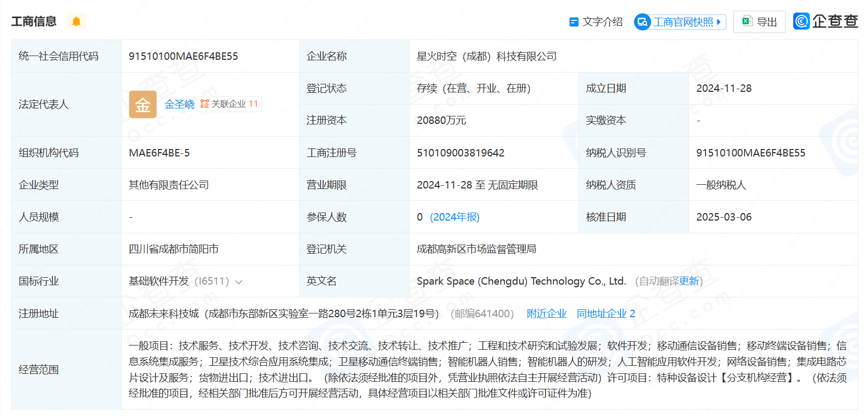Open 关联企业 11 tag

229,104
